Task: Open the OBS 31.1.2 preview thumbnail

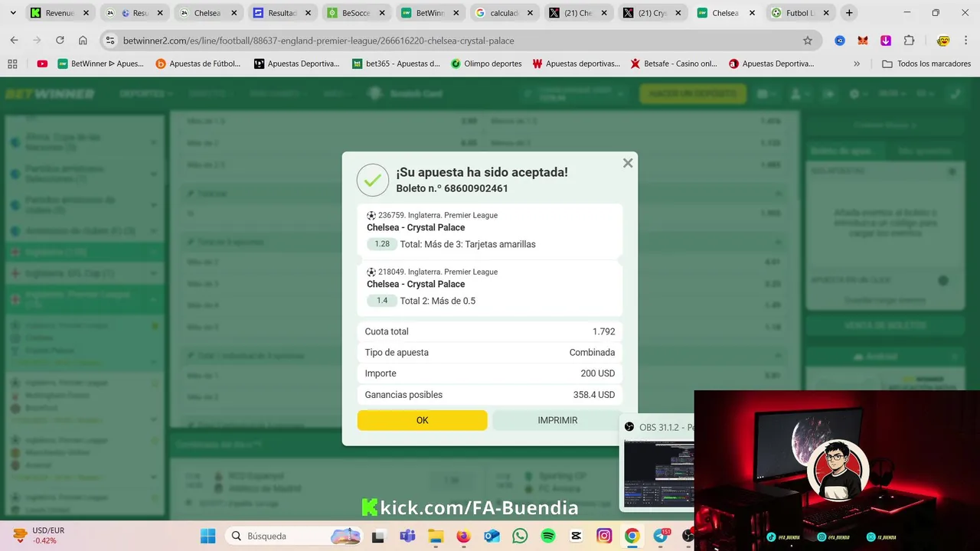Action: pyautogui.click(x=659, y=474)
